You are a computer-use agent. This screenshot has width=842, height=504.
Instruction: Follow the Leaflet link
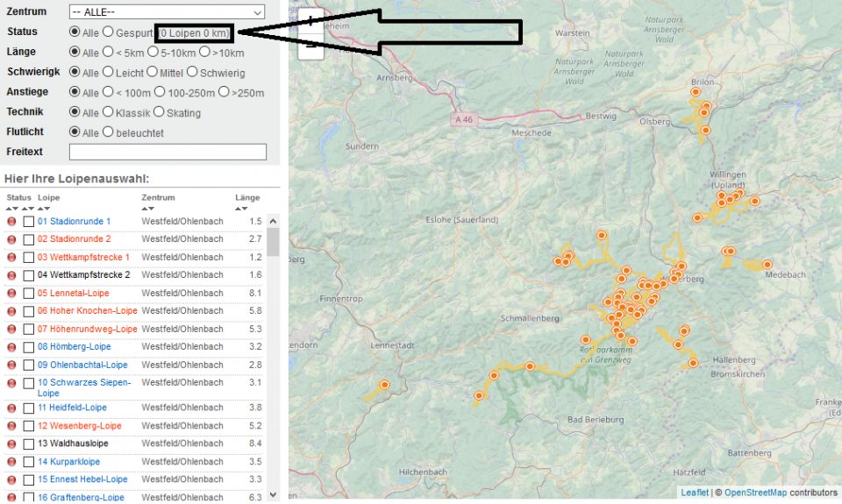695,493
